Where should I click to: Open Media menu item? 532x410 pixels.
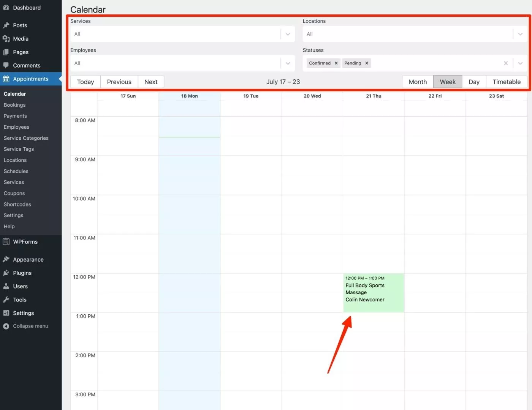31,39
